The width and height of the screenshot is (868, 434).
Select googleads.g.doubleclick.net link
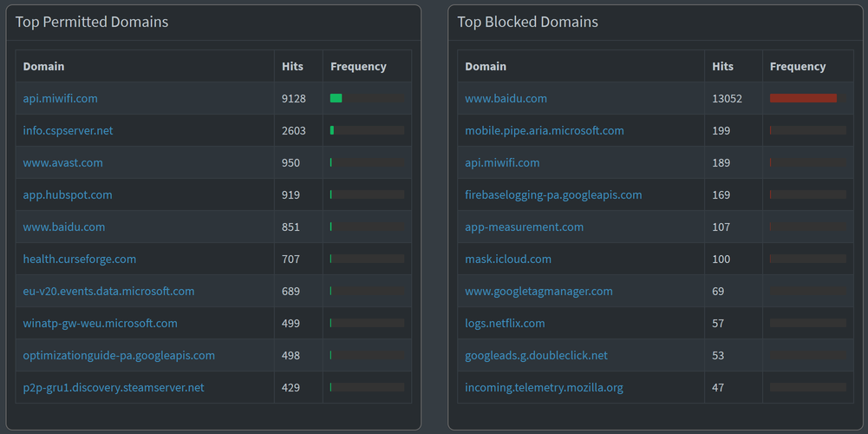[536, 356]
